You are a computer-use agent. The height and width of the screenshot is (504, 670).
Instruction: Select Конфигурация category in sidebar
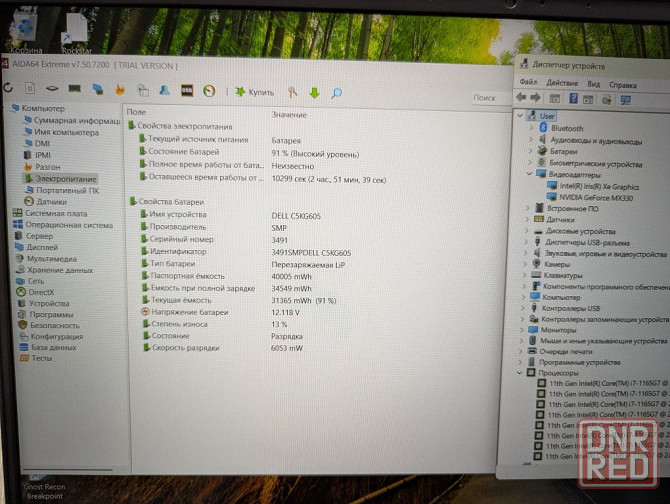[51, 337]
